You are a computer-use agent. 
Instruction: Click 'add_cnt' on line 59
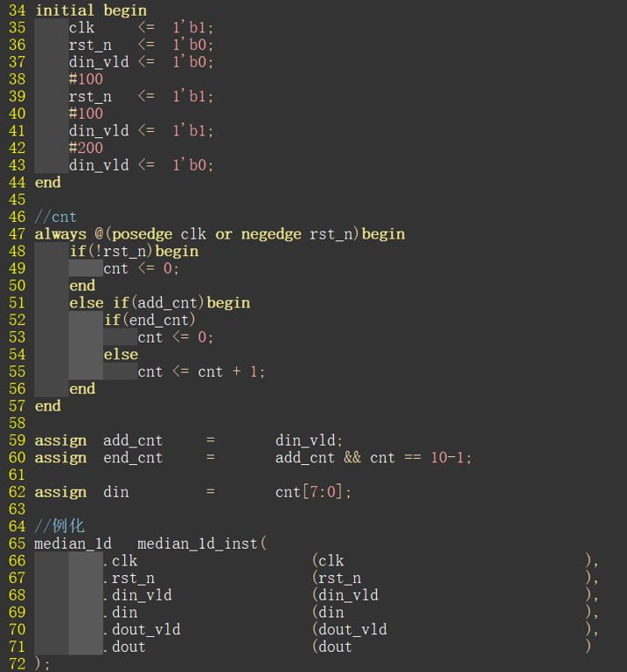tap(133, 440)
